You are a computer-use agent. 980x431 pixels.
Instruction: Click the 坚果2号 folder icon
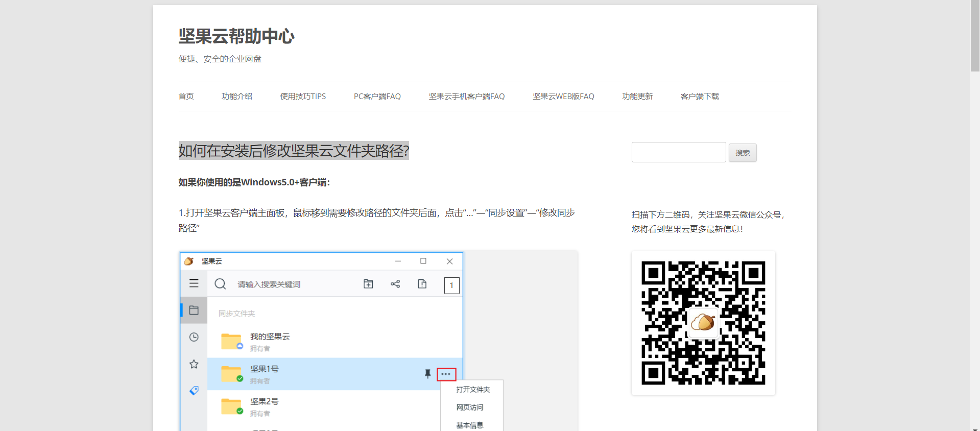pos(232,407)
